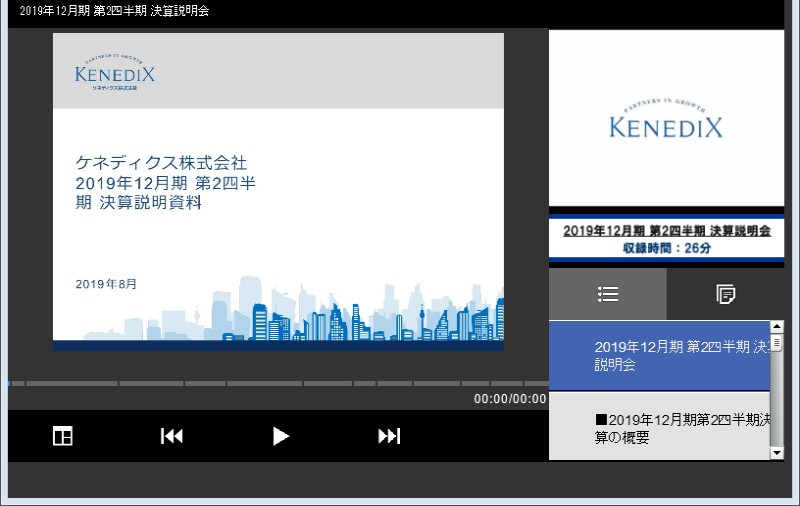Image resolution: width=800 pixels, height=506 pixels.
Task: Click the 収録時間：26分 text
Action: click(x=666, y=248)
